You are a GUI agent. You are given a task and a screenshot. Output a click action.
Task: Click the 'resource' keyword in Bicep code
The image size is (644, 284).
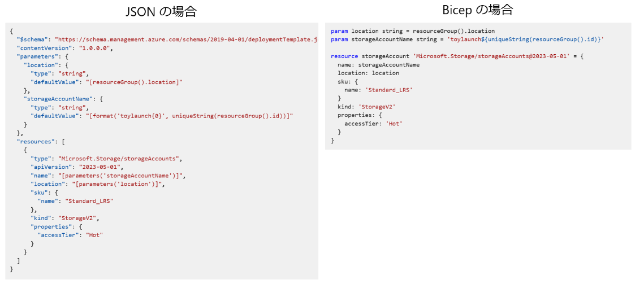[344, 56]
